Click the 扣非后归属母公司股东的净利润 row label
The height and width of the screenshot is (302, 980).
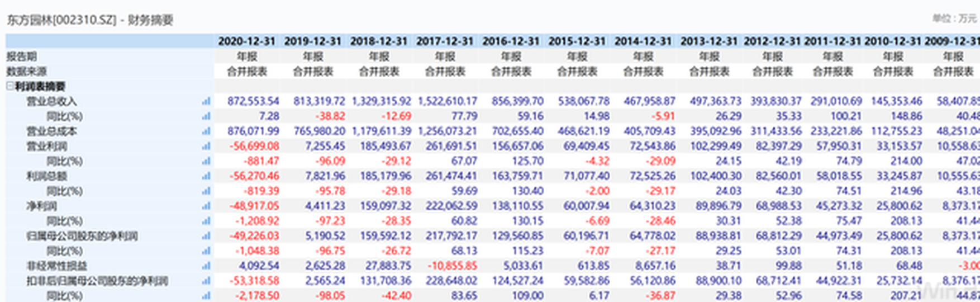(97, 281)
